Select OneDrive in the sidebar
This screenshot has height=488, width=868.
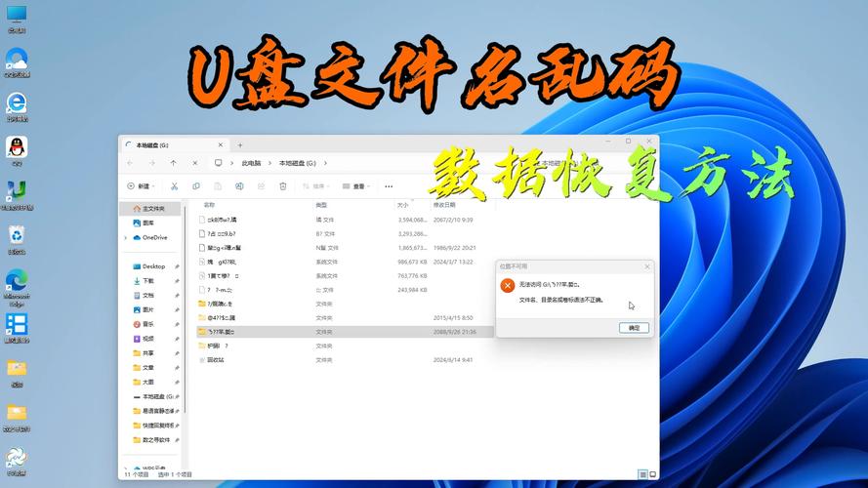(150, 237)
